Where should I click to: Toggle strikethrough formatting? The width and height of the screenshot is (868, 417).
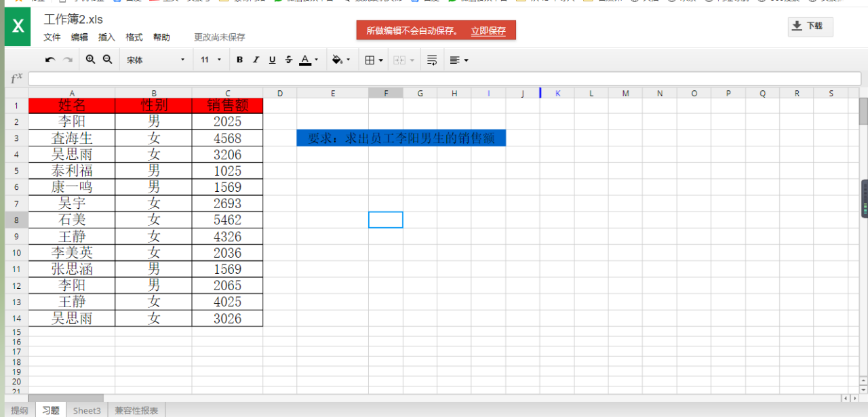(x=289, y=60)
